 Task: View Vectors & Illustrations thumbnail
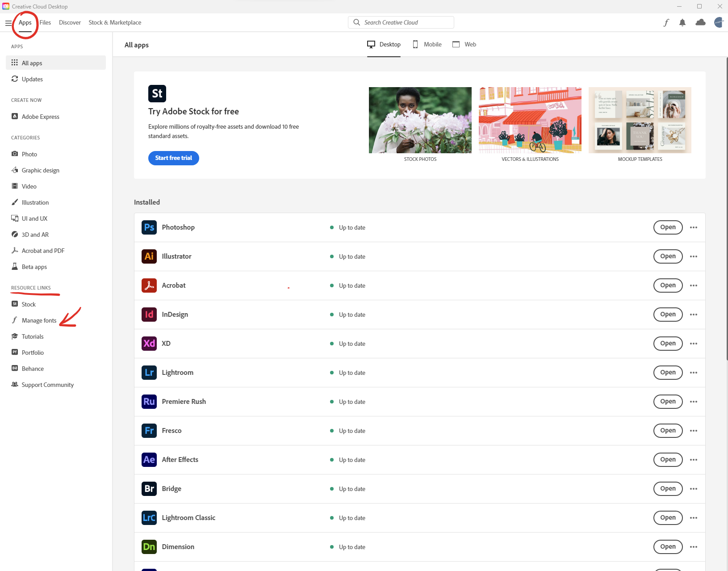click(x=530, y=120)
